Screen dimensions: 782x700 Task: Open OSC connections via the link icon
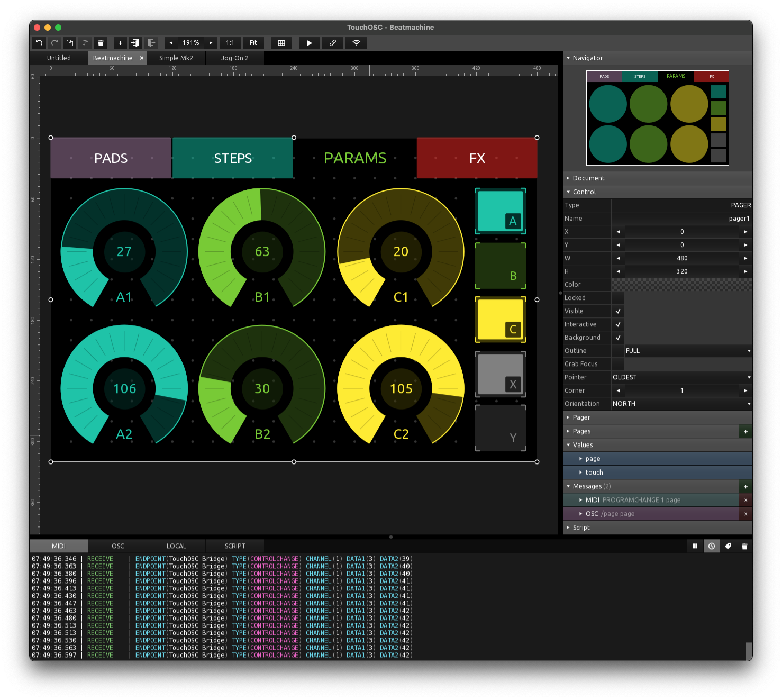[332, 43]
